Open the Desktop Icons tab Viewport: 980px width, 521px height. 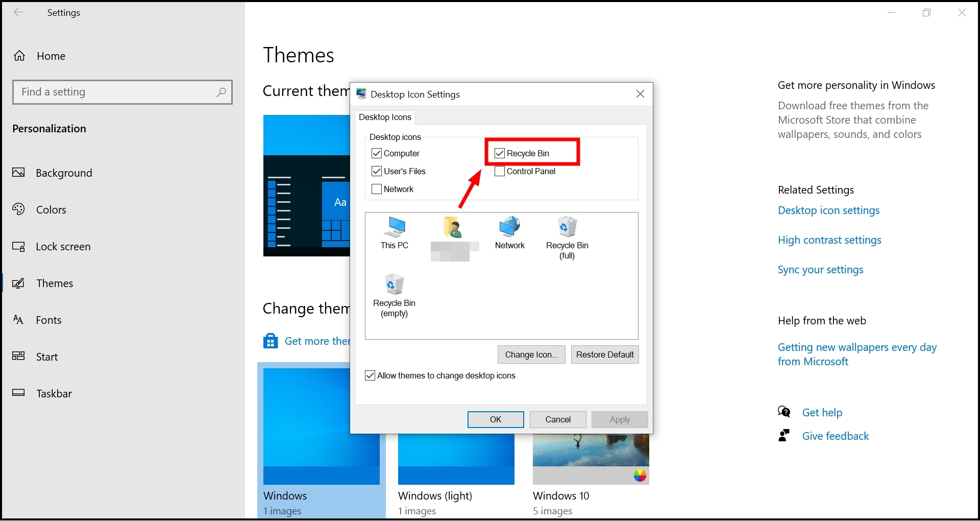pyautogui.click(x=385, y=117)
